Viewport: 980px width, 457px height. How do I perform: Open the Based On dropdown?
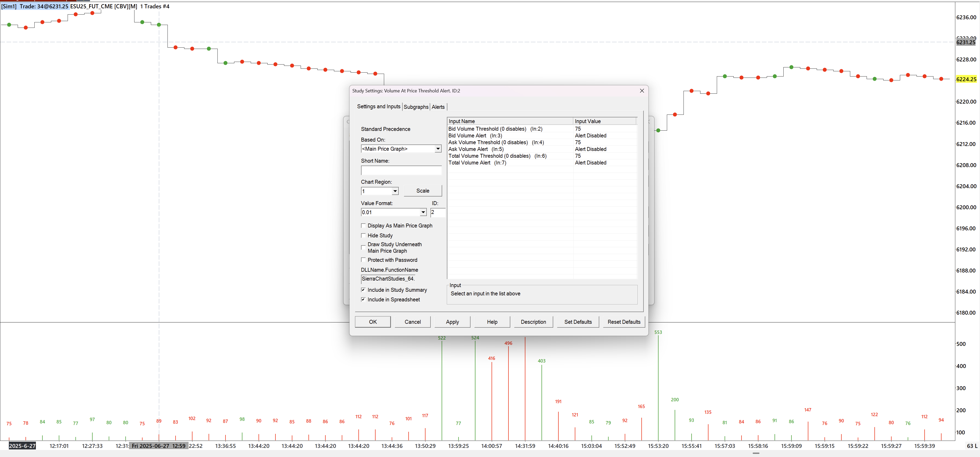(438, 149)
